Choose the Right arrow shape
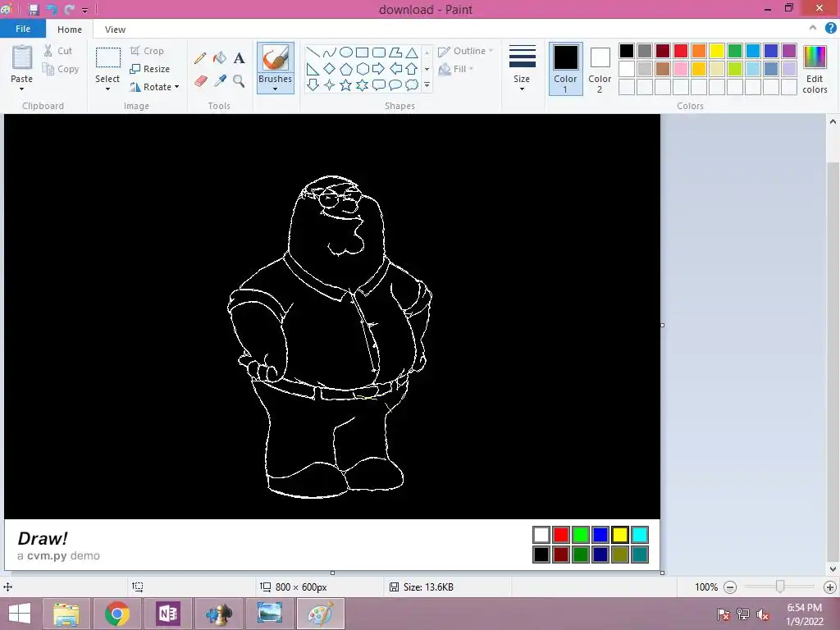This screenshot has height=630, width=840. click(379, 69)
